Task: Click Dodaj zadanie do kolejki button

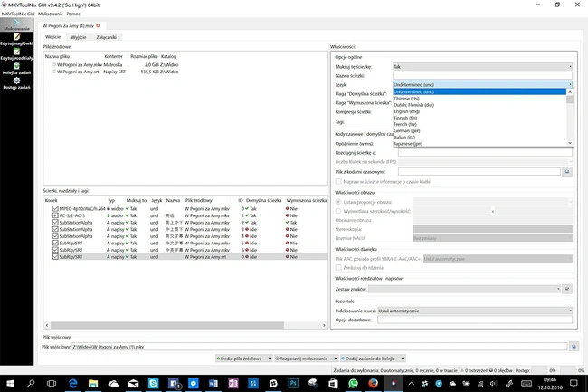Action: coord(370,359)
